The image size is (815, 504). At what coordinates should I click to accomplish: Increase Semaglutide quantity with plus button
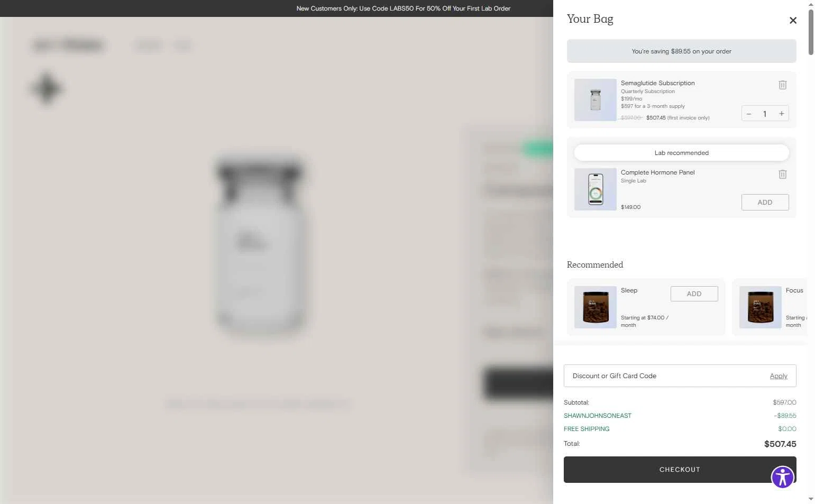click(x=781, y=114)
